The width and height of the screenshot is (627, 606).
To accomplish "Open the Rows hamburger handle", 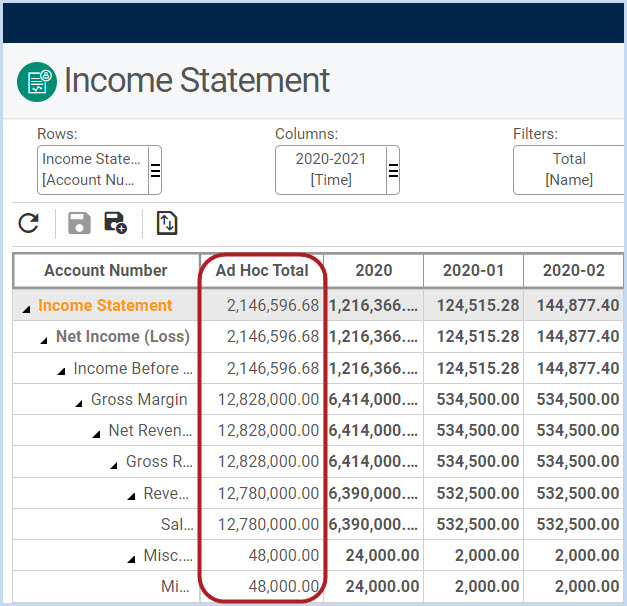I will 155,170.
